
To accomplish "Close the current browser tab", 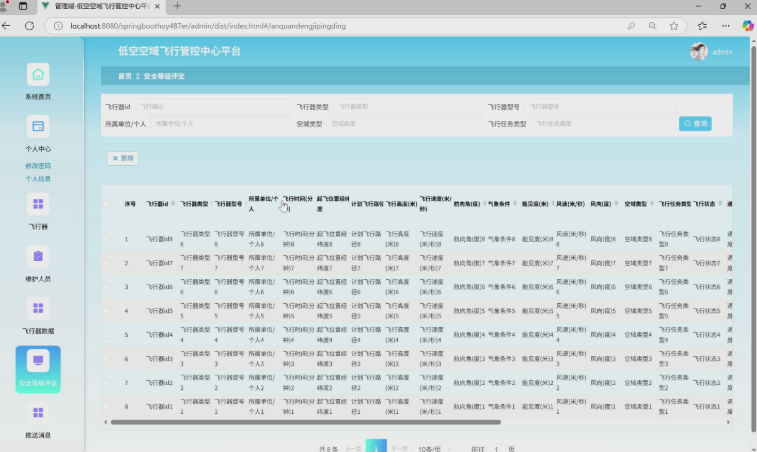I will [x=157, y=6].
